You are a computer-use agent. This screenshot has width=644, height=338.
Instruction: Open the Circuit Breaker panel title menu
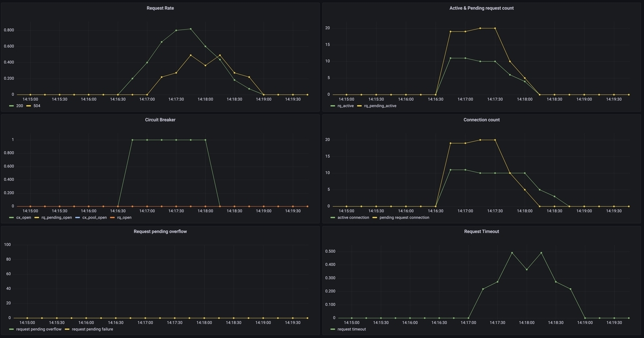pyautogui.click(x=160, y=120)
